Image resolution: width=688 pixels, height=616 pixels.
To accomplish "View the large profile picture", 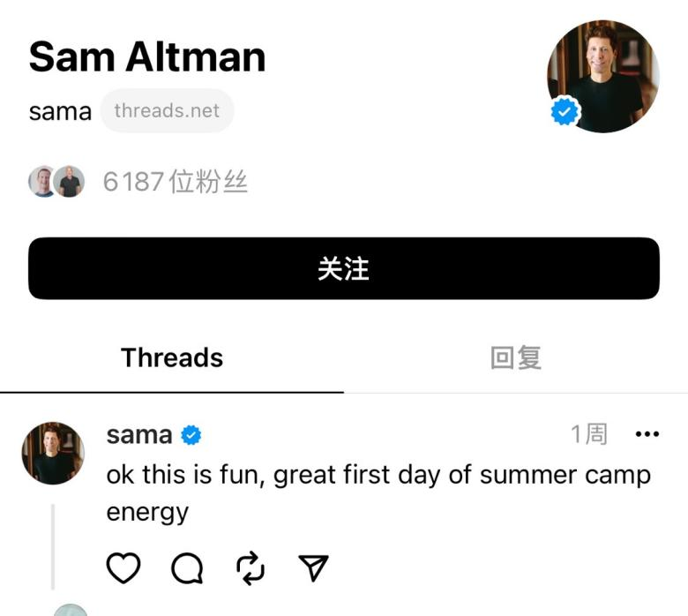I will 605,75.
